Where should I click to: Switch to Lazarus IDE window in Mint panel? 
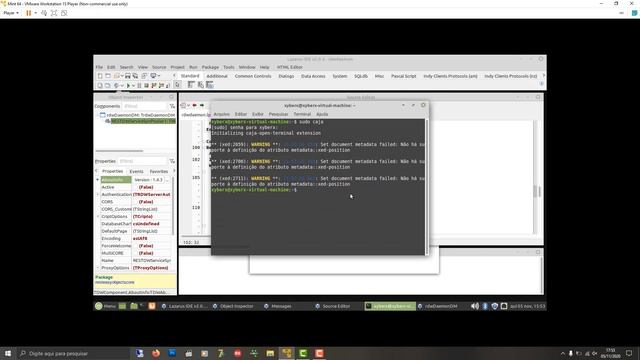click(184, 306)
